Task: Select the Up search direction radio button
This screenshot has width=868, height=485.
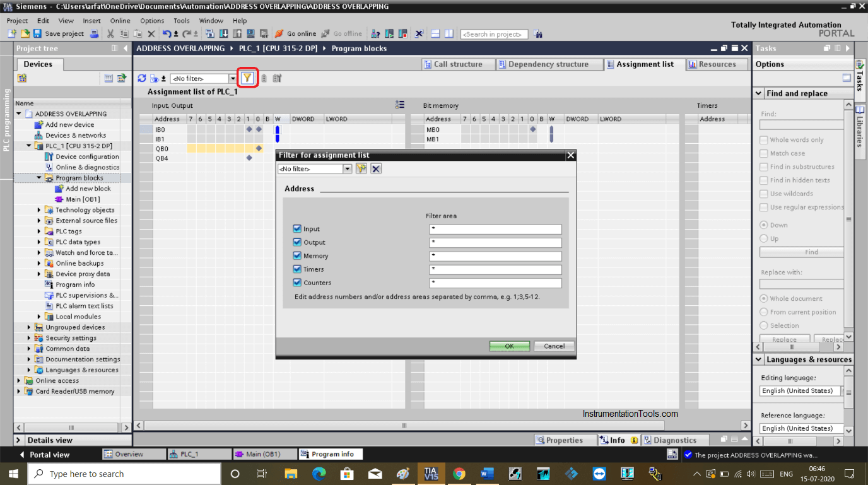Action: pyautogui.click(x=764, y=238)
